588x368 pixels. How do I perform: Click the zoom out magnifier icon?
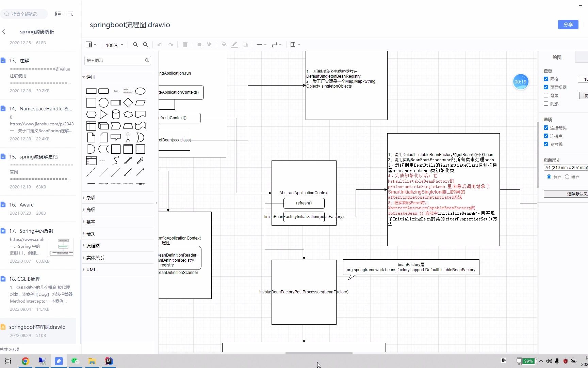pos(146,45)
